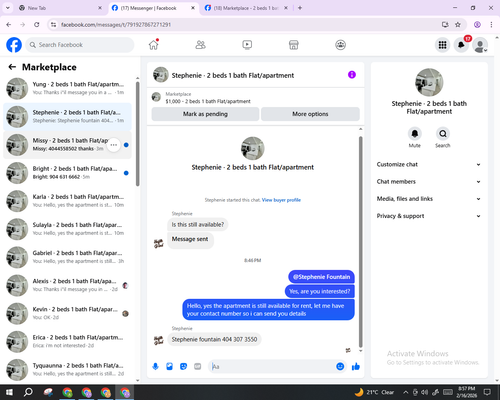This screenshot has width=500, height=400.
Task: Click the Search Facebook field
Action: (x=80, y=45)
